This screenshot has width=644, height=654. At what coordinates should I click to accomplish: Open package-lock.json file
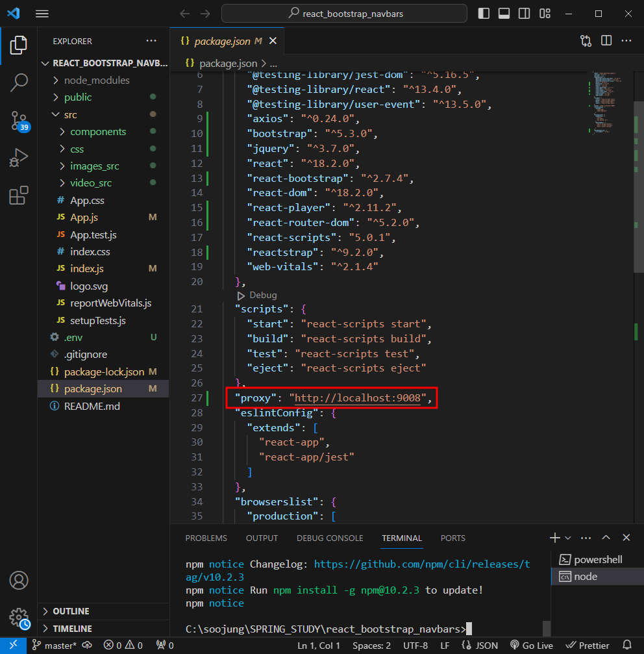pyautogui.click(x=105, y=371)
